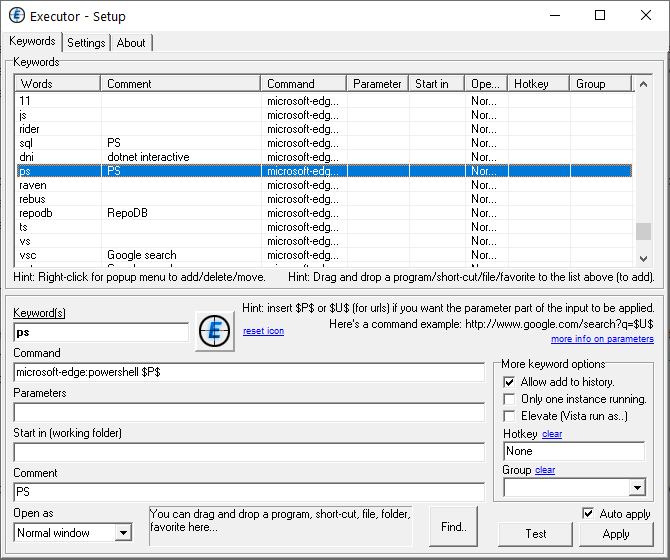Click the Start in column header
670x560 pixels.
point(437,84)
